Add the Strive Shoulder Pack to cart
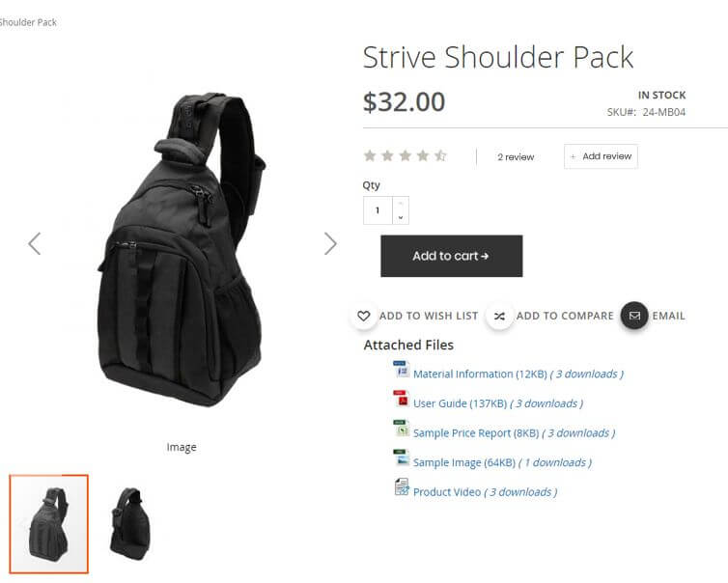Screen dimensions: 728x583 451,256
